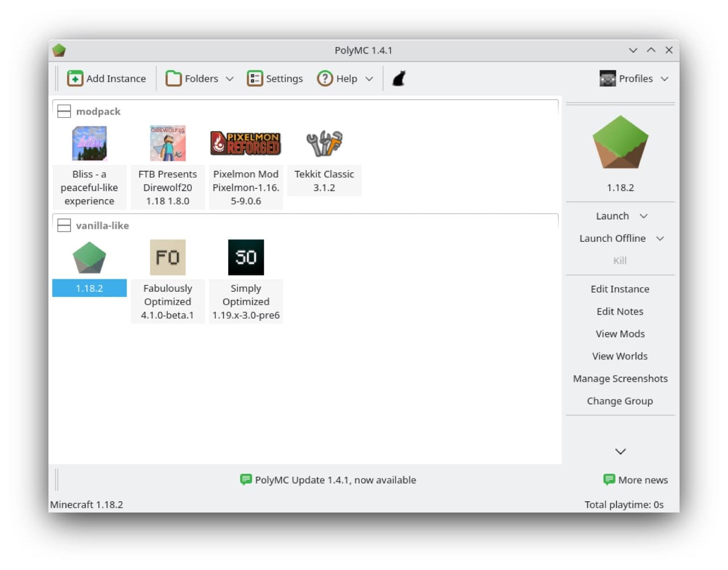
Task: Open the Launch Offline dropdown arrow
Action: coord(660,238)
